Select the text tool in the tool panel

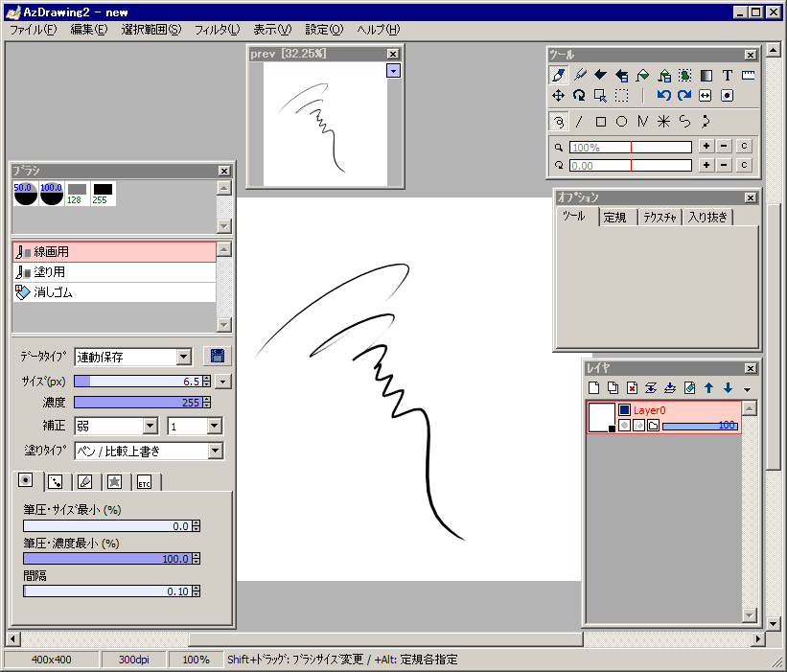click(728, 75)
